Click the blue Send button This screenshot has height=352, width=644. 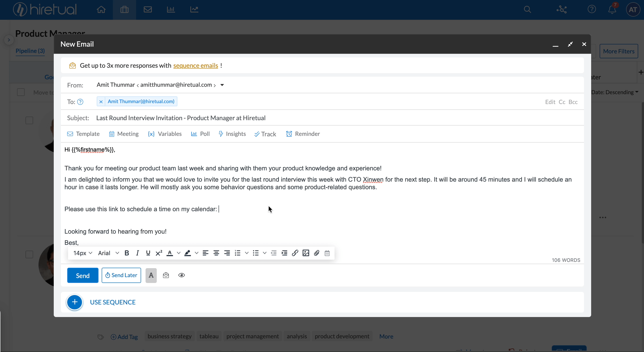pyautogui.click(x=83, y=275)
